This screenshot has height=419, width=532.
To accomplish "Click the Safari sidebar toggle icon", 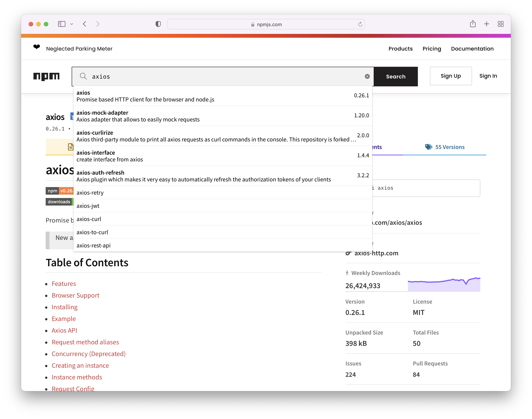I will point(62,24).
